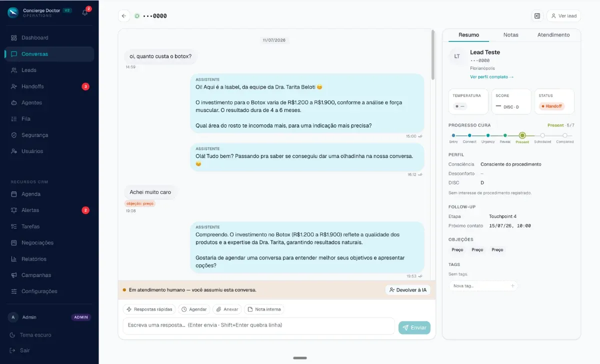Select the Entry progress step
This screenshot has width=600, height=364.
(x=453, y=135)
